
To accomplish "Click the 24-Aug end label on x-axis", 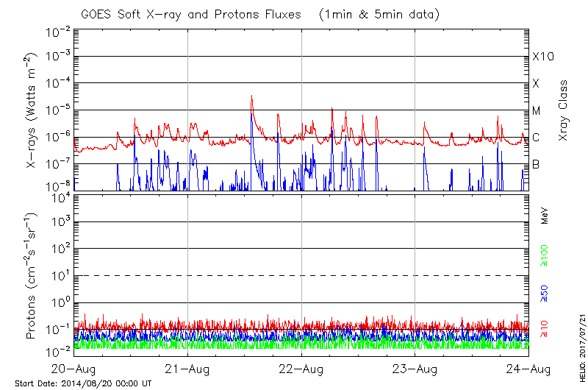I will 528,369.
